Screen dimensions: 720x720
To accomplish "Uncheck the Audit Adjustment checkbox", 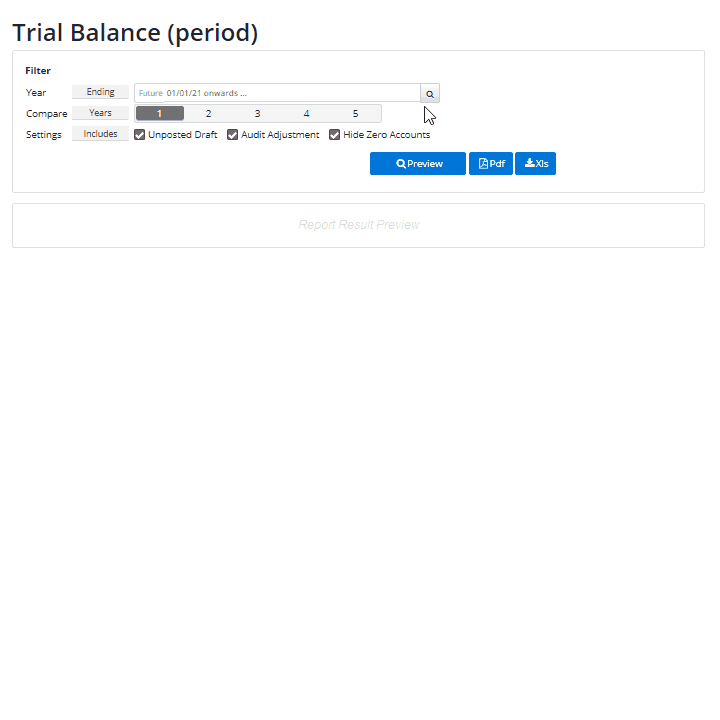I will point(232,135).
